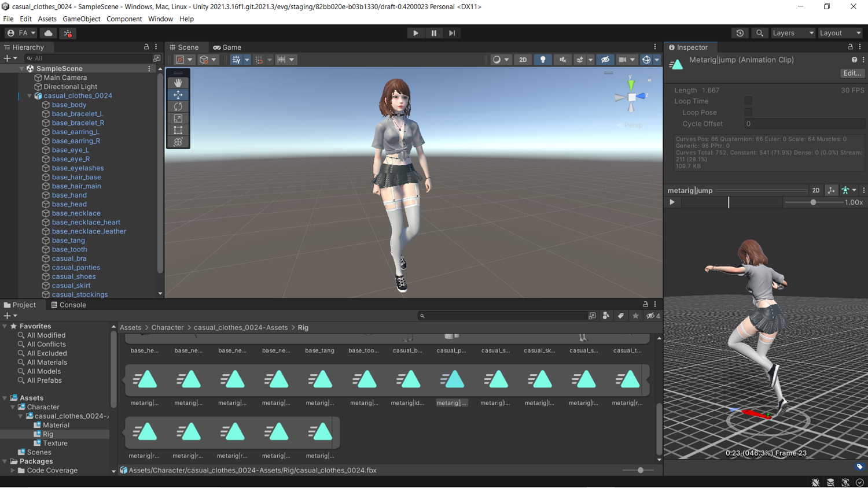Open the Undo History icon
Image resolution: width=868 pixels, height=488 pixels.
pyautogui.click(x=740, y=33)
